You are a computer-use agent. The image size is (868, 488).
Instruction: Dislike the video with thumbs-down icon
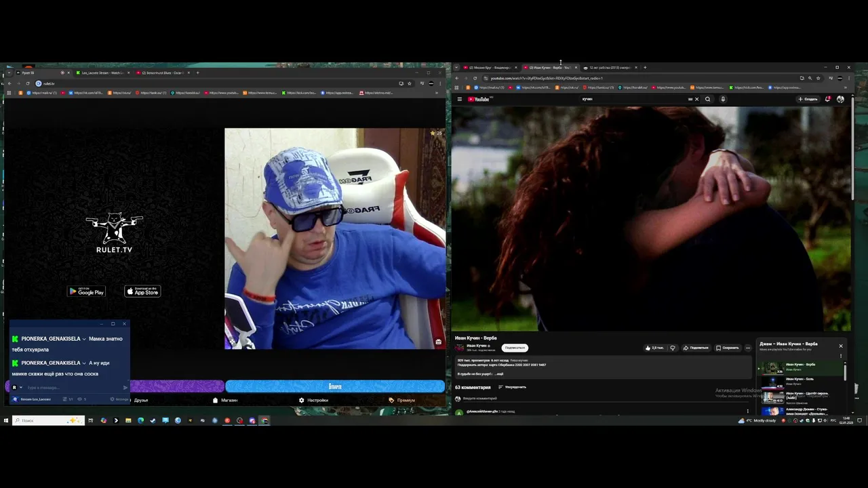(673, 348)
